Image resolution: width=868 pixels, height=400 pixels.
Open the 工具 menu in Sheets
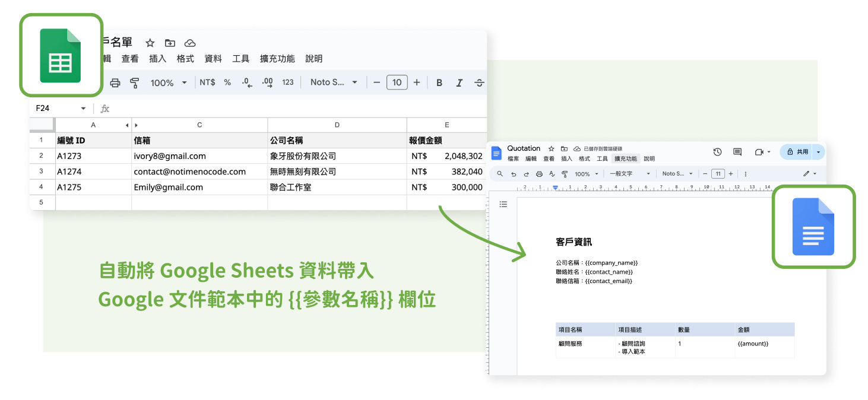tap(240, 59)
